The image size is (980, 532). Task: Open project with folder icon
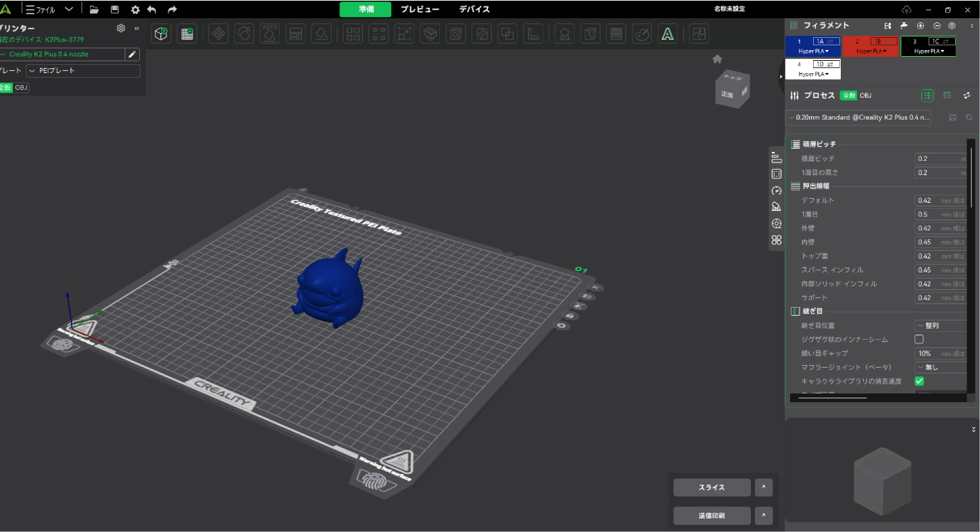point(94,9)
